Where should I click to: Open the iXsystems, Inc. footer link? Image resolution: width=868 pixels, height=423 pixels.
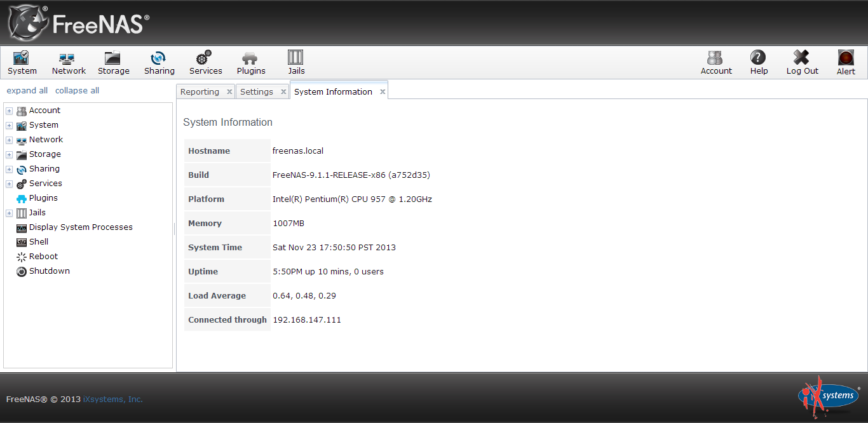[113, 399]
